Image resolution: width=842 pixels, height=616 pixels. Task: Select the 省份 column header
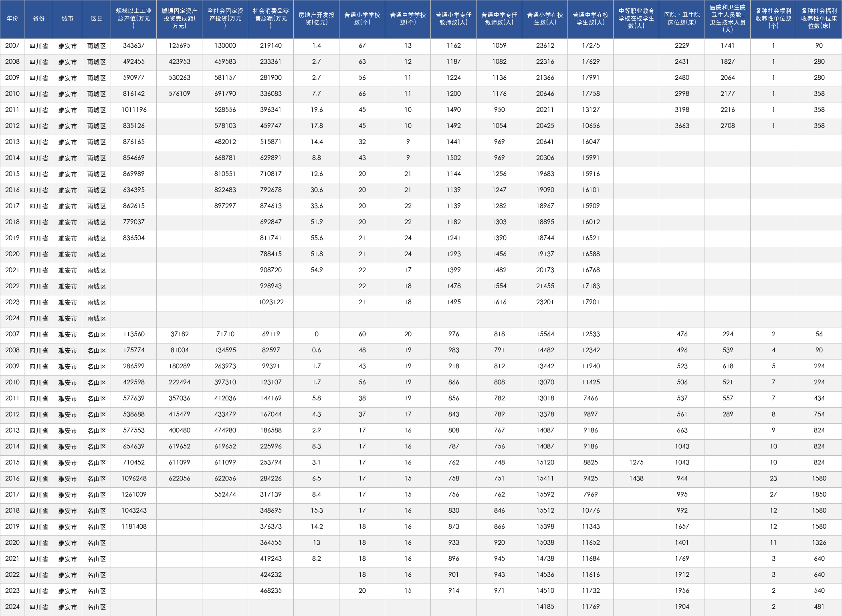pyautogui.click(x=39, y=19)
